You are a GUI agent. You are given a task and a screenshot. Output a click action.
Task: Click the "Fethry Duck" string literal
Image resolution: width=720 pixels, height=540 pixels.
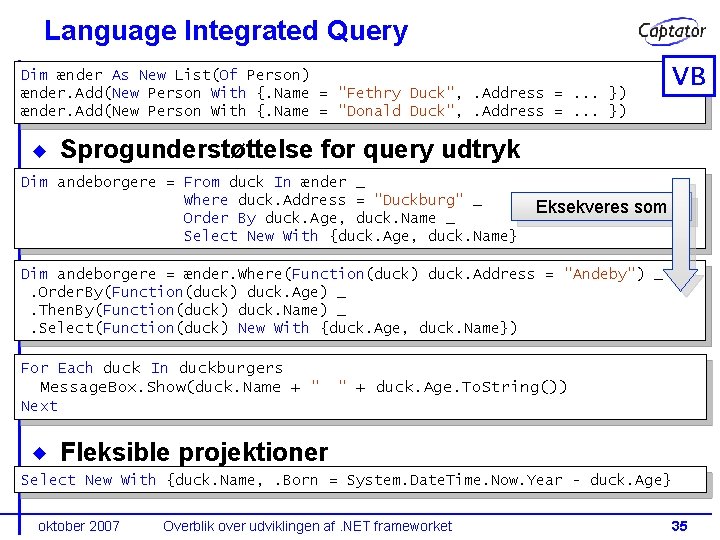point(396,93)
